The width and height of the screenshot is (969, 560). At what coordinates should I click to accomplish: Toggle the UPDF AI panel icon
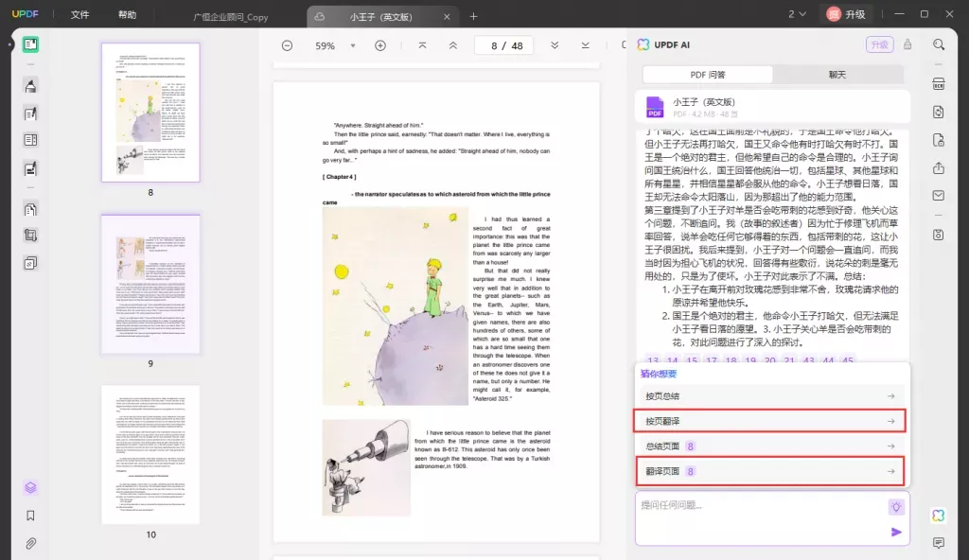[938, 515]
